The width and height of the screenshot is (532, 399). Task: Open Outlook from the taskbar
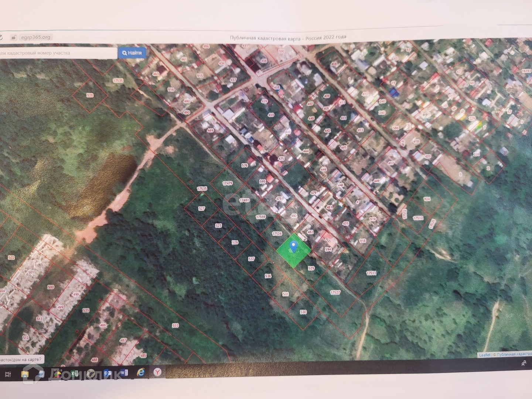tap(108, 373)
